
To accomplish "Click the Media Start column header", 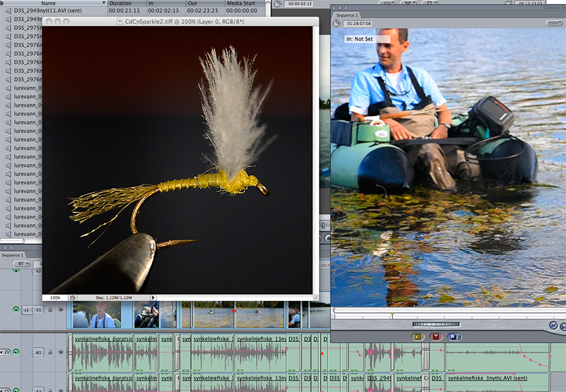I will [x=245, y=3].
